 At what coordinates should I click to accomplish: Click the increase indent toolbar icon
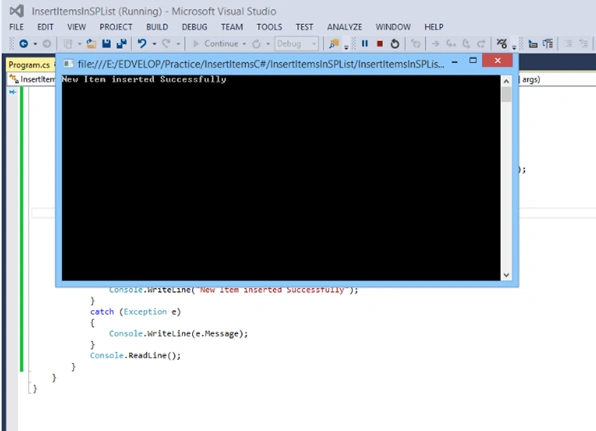[x=583, y=44]
